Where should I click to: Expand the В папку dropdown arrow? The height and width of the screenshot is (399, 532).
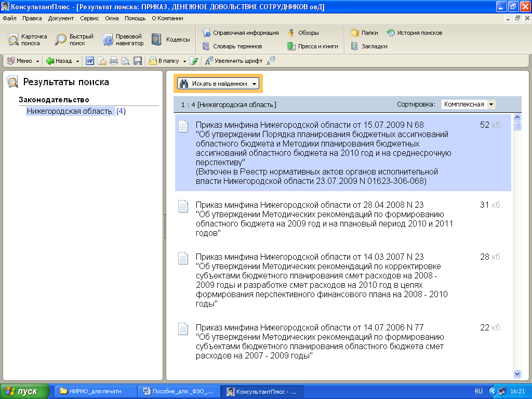(184, 61)
